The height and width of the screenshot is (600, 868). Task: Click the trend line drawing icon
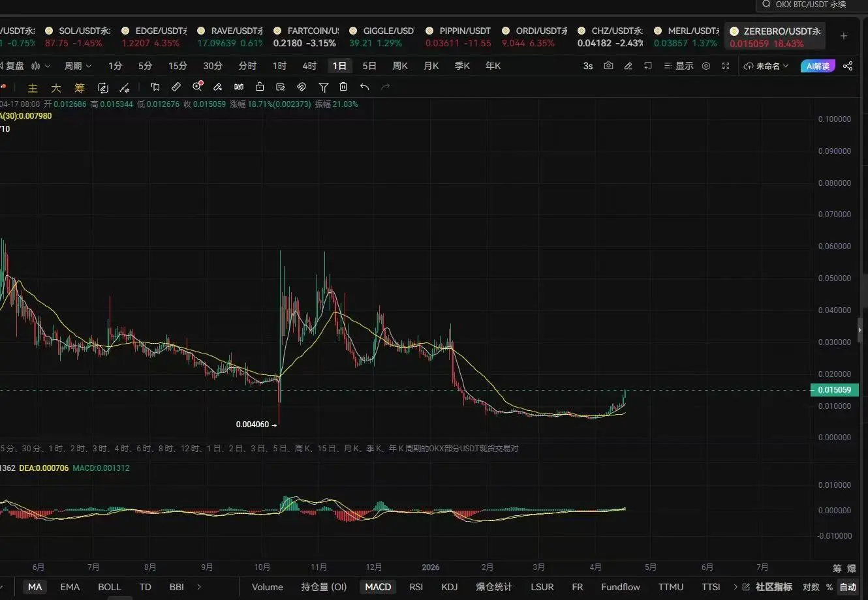125,88
